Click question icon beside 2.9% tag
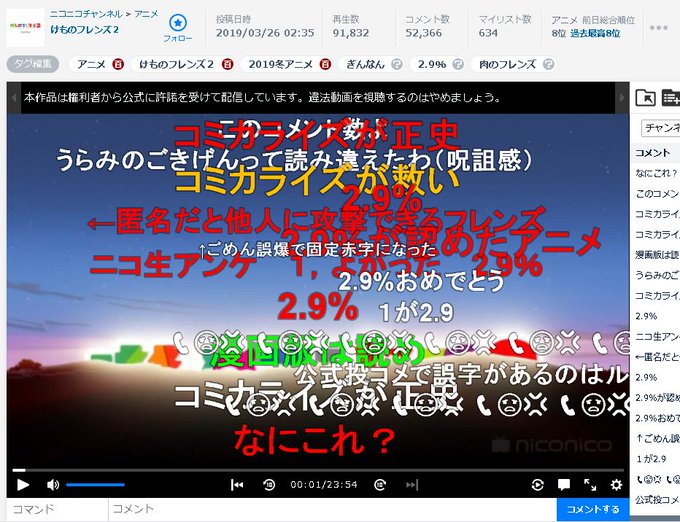 pos(458,65)
